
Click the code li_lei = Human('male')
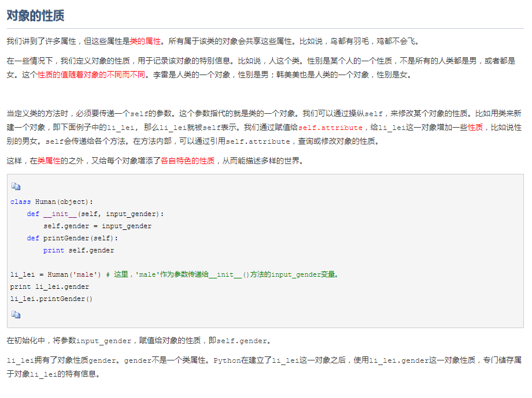click(x=56, y=274)
